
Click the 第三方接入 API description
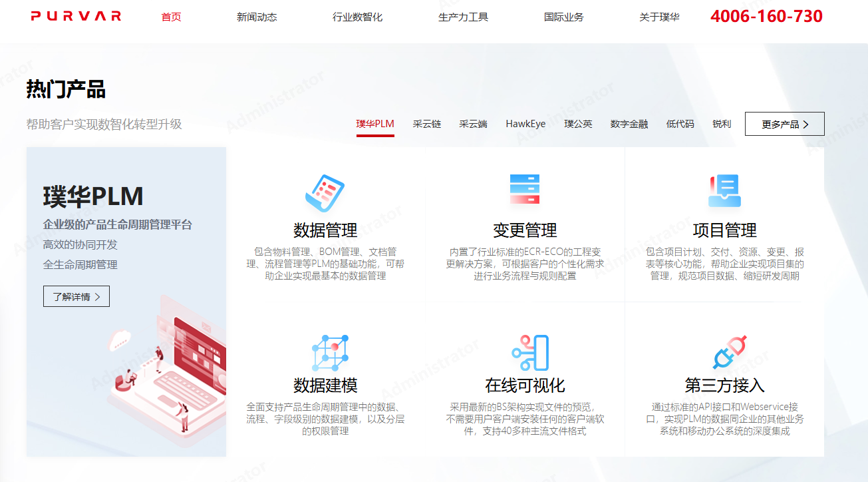click(724, 419)
